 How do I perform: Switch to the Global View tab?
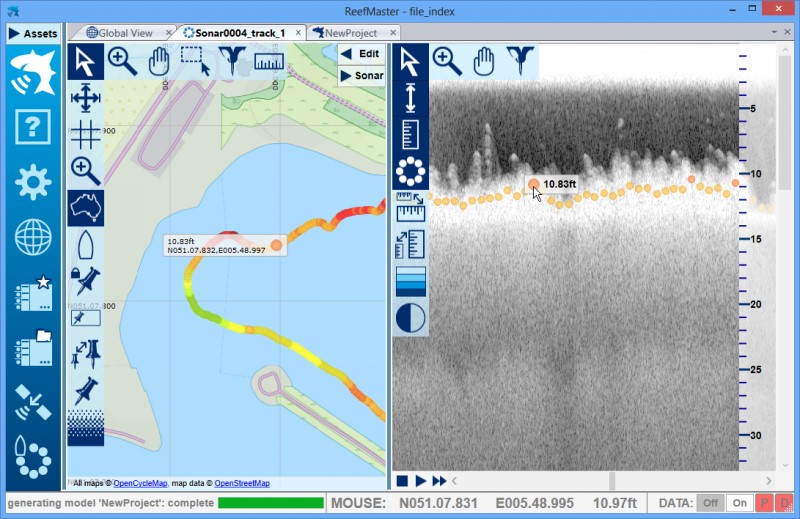(125, 33)
